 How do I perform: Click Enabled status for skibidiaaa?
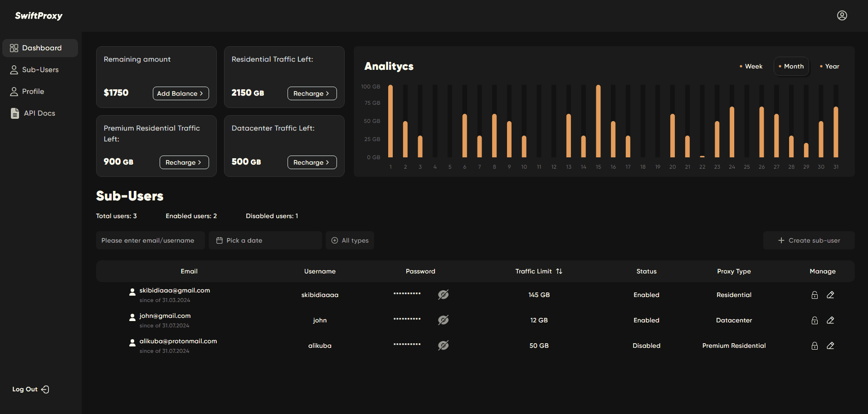(646, 295)
